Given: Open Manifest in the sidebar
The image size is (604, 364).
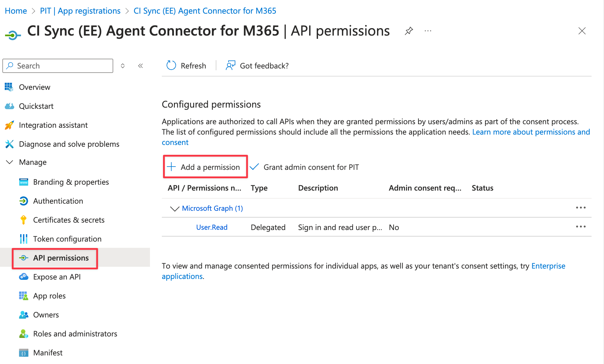Looking at the screenshot, I should (48, 353).
